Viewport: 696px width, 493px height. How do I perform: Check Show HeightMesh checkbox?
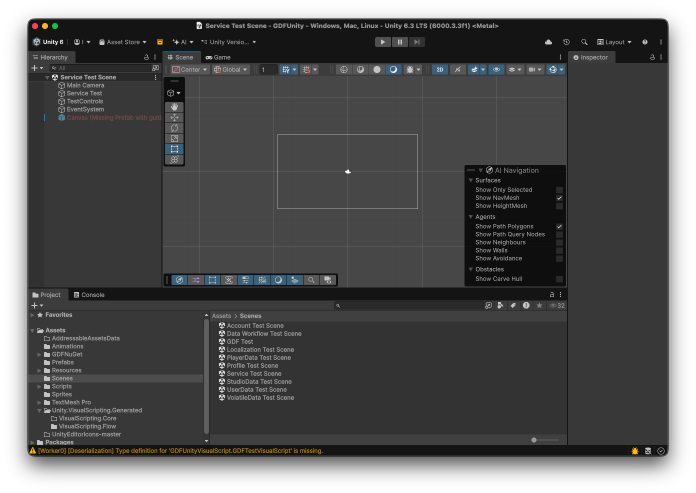coord(559,206)
